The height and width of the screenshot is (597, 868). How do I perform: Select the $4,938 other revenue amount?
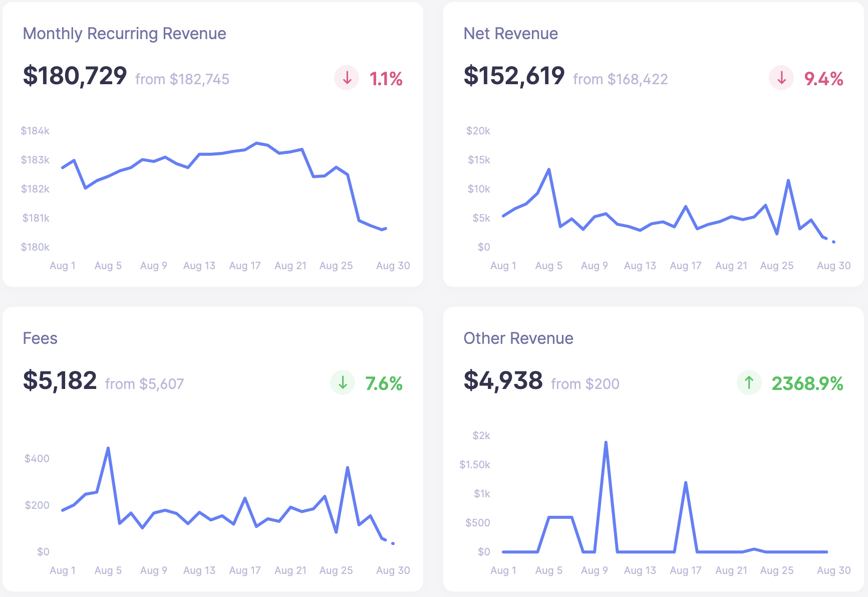[503, 381]
